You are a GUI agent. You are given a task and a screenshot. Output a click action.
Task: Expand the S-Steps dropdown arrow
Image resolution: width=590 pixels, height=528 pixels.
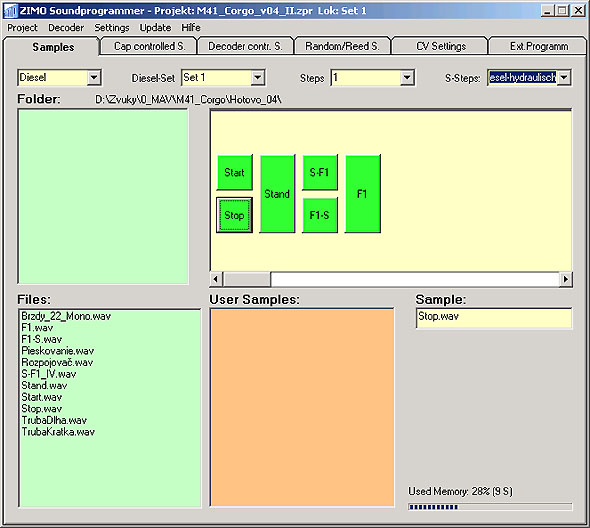(564, 78)
